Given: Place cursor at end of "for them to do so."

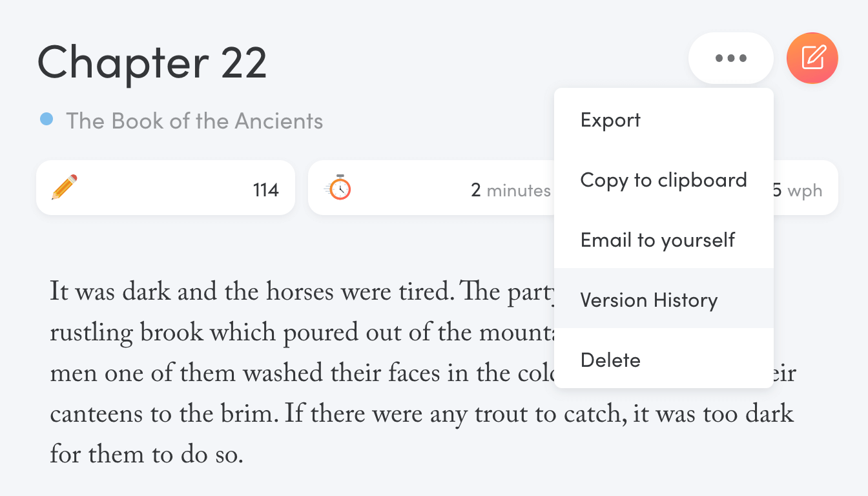Looking at the screenshot, I should click(x=242, y=455).
